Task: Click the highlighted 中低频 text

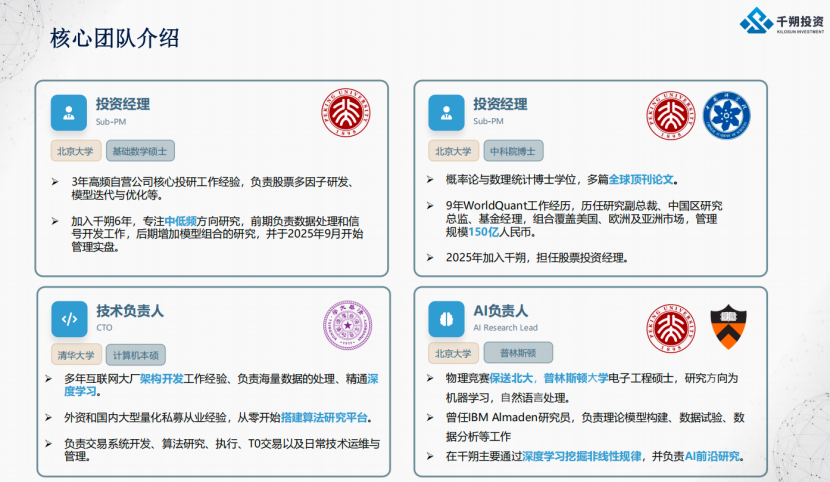Action: click(x=181, y=221)
